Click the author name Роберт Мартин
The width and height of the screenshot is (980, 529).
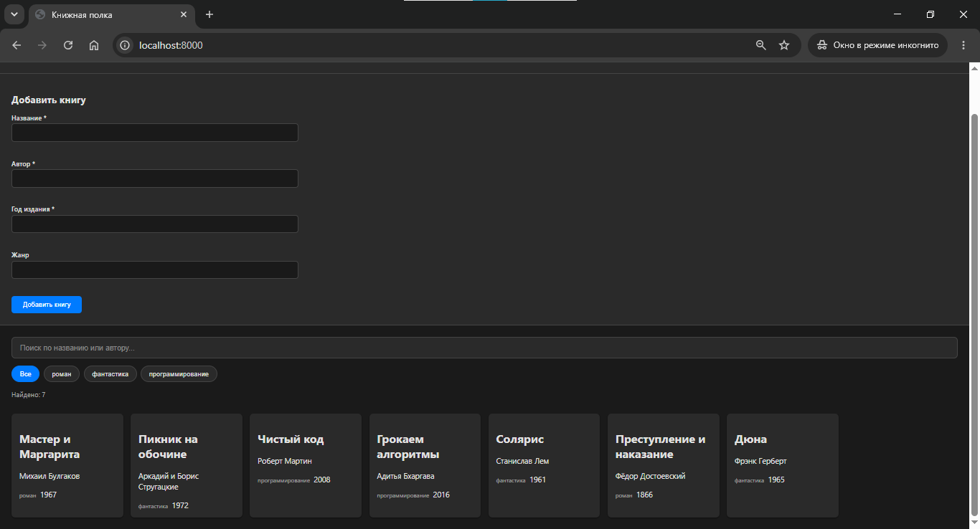tap(285, 461)
